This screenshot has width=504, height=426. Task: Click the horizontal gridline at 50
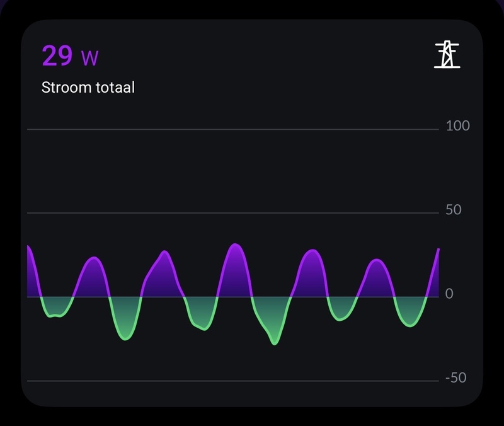click(233, 213)
